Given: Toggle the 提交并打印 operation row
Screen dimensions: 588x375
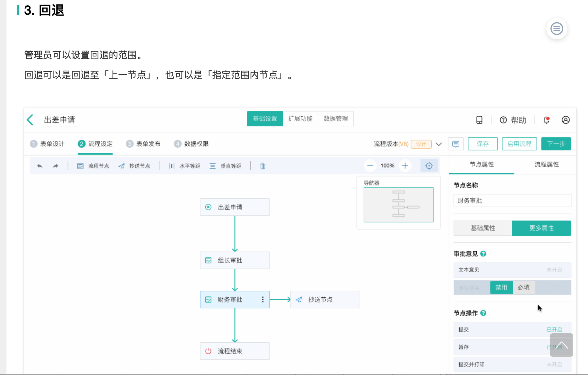Looking at the screenshot, I should coord(512,364).
